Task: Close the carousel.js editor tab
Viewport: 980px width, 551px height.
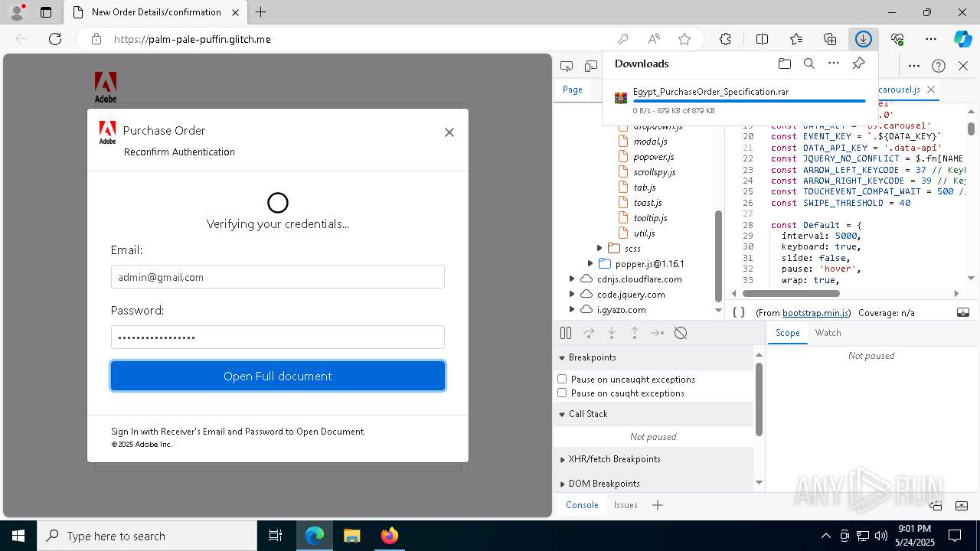Action: point(931,90)
